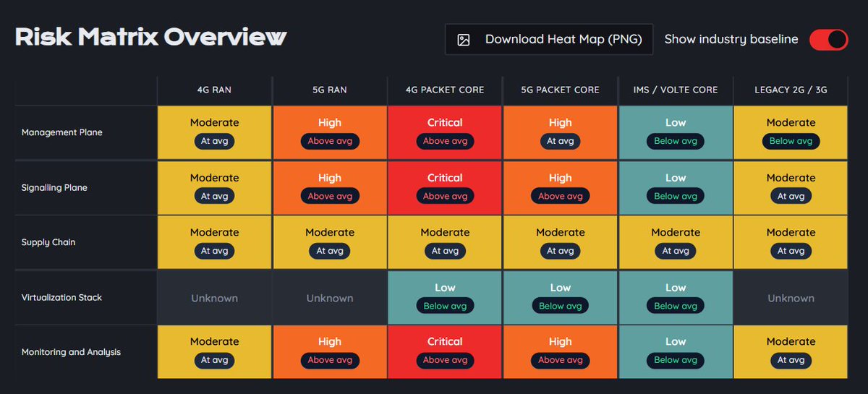This screenshot has width=868, height=394.
Task: Click the Risk Matrix Overview heading
Action: tap(151, 37)
